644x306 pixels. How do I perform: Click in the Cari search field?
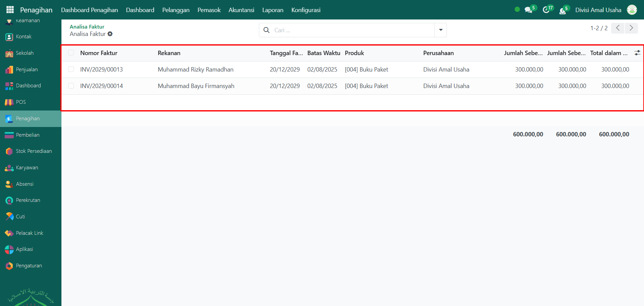point(353,30)
